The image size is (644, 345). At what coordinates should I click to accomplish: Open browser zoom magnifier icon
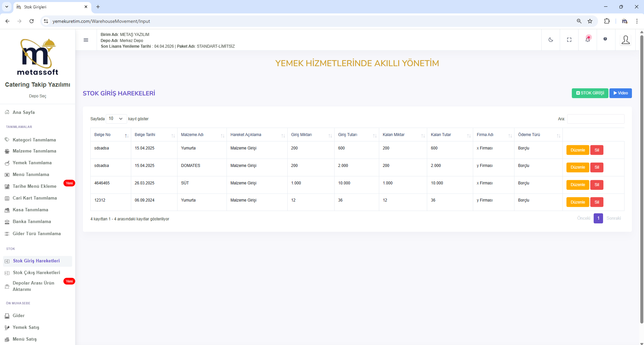coord(579,21)
